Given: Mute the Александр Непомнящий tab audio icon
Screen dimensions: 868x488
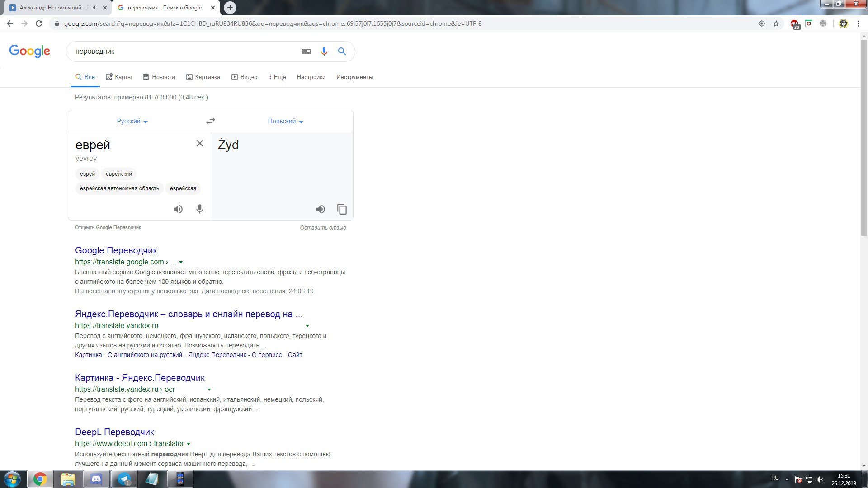Looking at the screenshot, I should [x=95, y=8].
